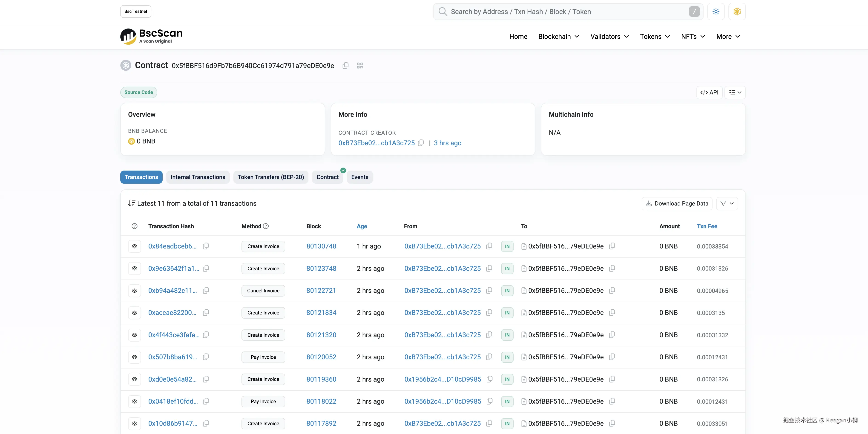Toggle light/dark theme sun icon
Viewport: 868px width, 434px height.
point(716,12)
